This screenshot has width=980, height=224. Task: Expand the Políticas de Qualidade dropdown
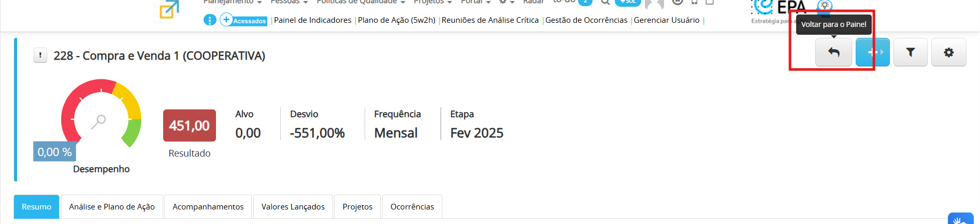click(361, 2)
